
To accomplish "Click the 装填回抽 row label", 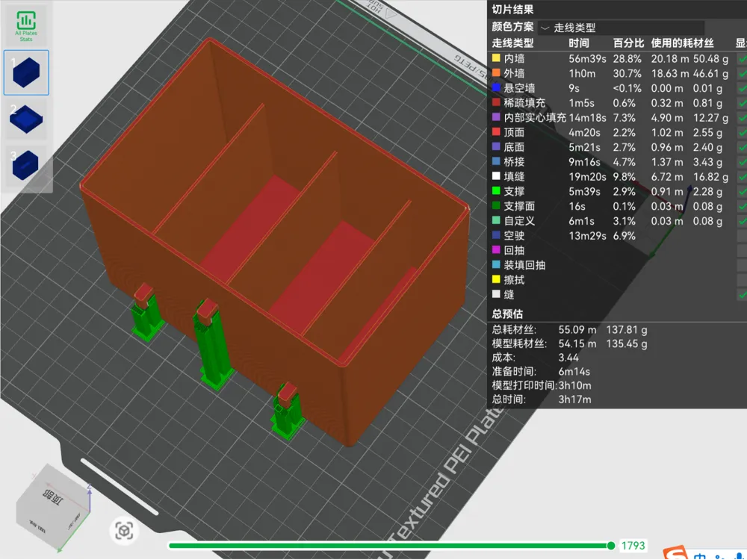I will click(524, 265).
